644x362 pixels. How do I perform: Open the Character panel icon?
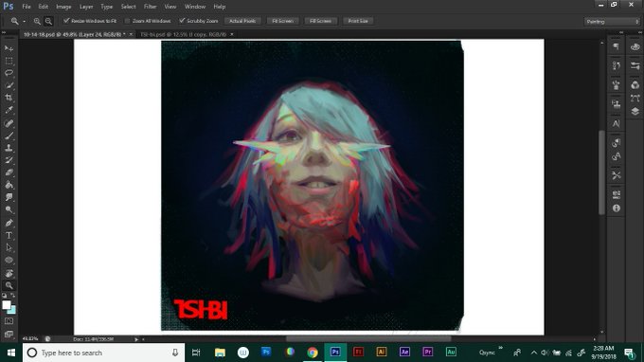click(617, 123)
